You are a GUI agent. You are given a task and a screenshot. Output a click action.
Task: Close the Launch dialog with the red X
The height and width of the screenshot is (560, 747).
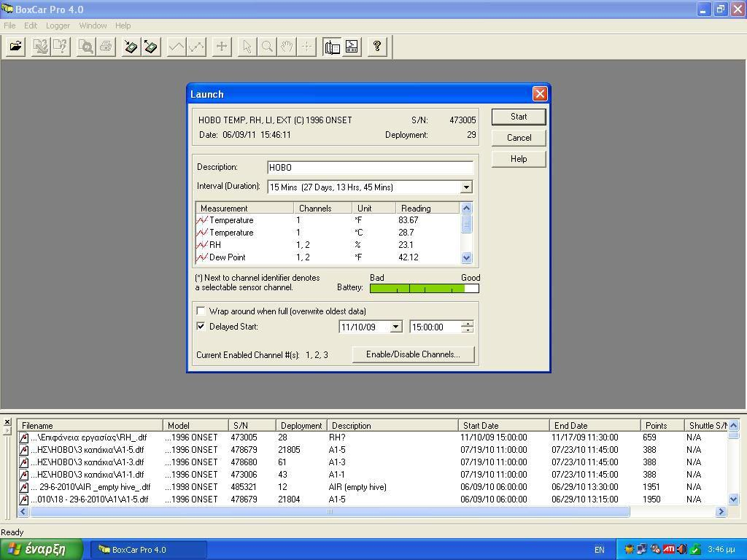pyautogui.click(x=540, y=94)
